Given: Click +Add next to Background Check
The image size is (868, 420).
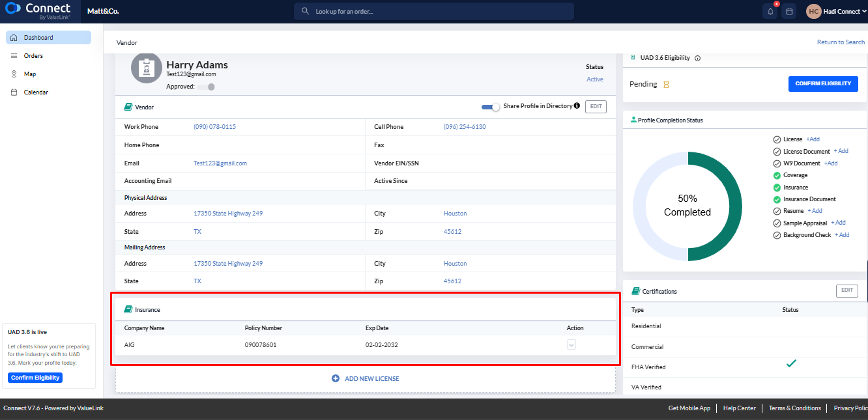Looking at the screenshot, I should click(842, 235).
